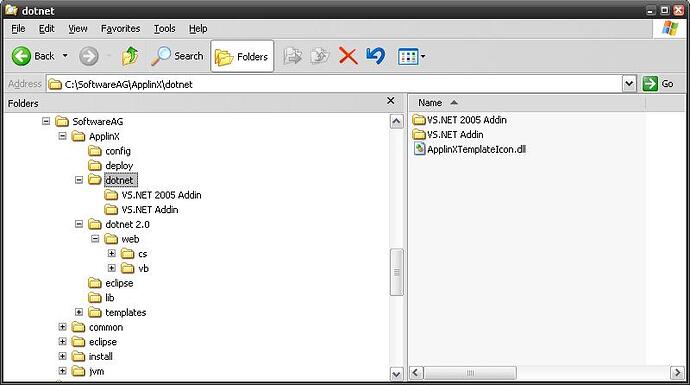Image resolution: width=690 pixels, height=385 pixels.
Task: Sort by the Name column header
Action: pos(527,103)
